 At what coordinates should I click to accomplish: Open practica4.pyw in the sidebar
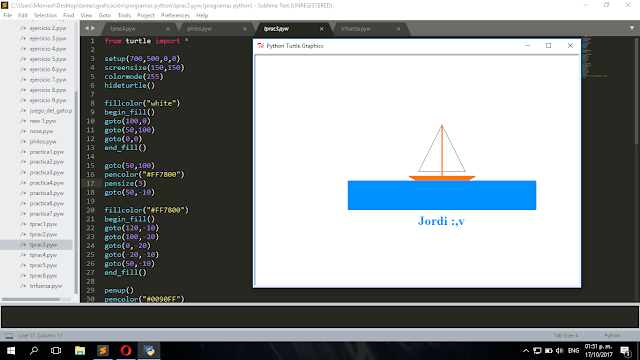(x=47, y=183)
